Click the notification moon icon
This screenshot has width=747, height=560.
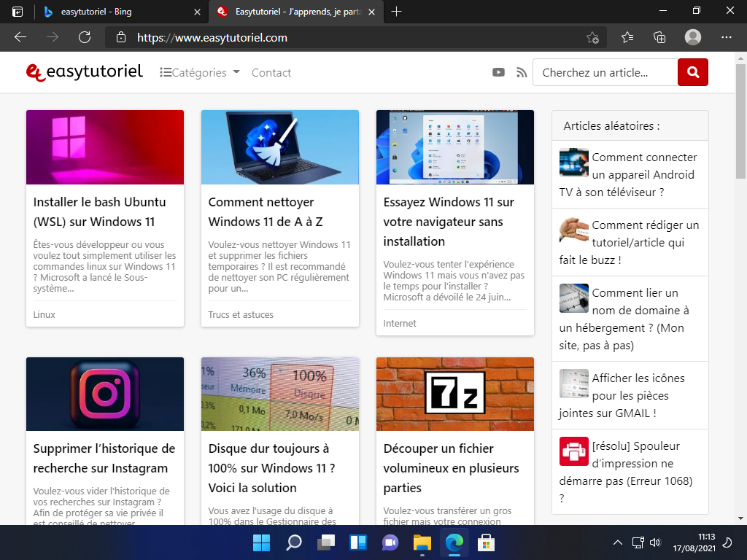pos(727,542)
